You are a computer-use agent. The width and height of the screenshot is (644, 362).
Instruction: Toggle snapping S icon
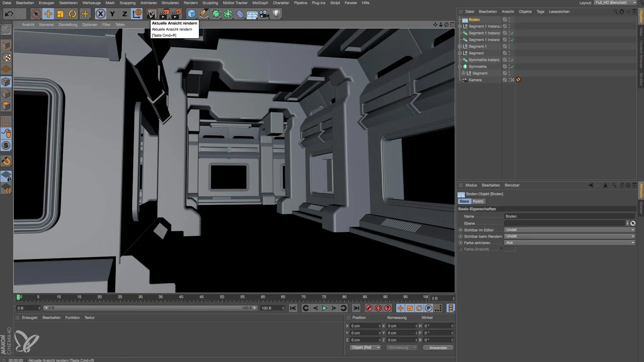[x=6, y=146]
